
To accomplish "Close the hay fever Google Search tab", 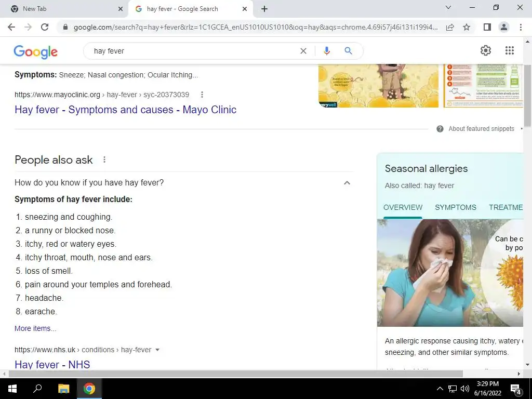I will point(245,9).
